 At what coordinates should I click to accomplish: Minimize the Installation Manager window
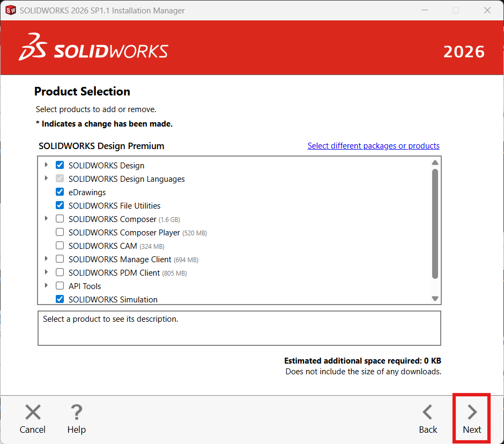[425, 10]
